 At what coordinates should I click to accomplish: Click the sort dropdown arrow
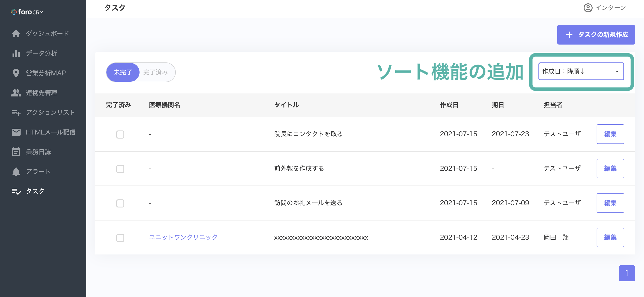click(617, 72)
